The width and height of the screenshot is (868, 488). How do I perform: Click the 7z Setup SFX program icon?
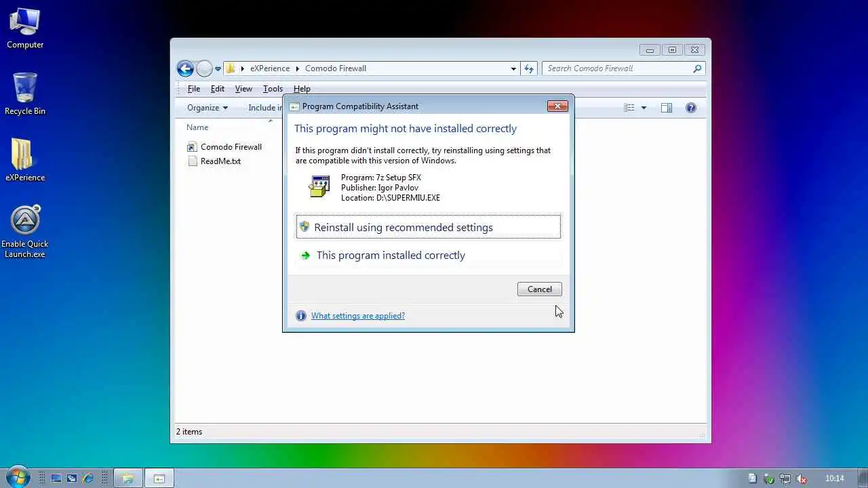pos(319,186)
